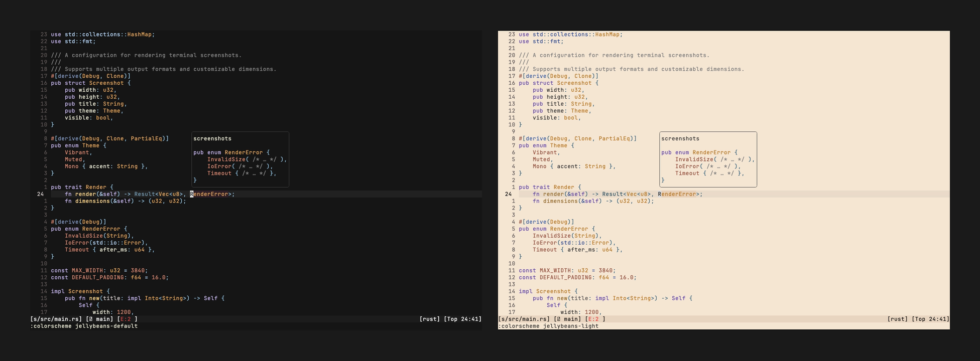The image size is (980, 361).
Task: Click '[rust]' filetype in the light status line
Action: click(898, 319)
